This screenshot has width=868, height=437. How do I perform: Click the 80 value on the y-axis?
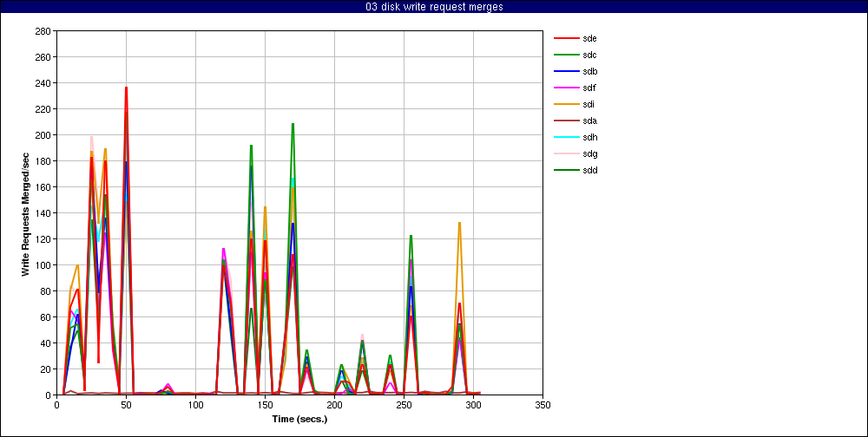tap(46, 291)
